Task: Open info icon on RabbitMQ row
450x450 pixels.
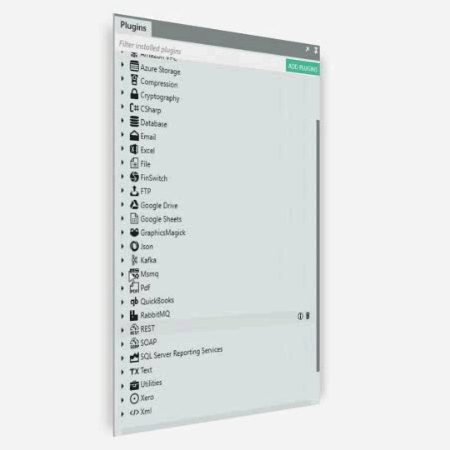Action: click(x=300, y=316)
